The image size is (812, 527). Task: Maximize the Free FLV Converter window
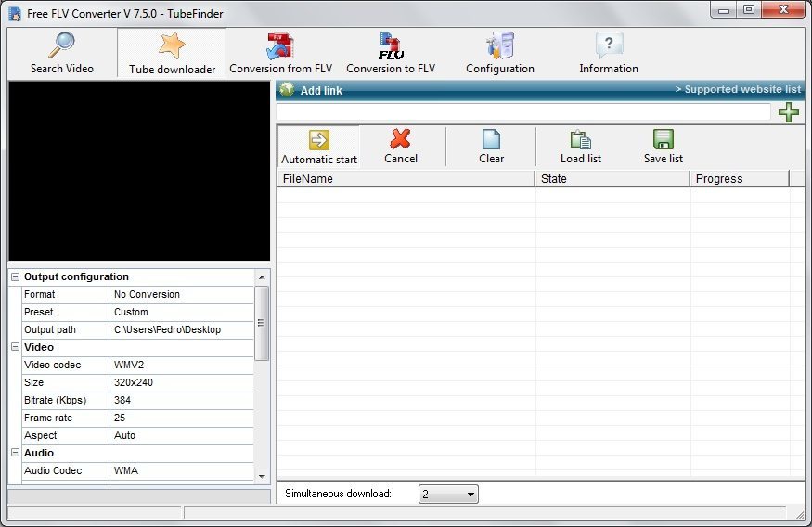749,10
